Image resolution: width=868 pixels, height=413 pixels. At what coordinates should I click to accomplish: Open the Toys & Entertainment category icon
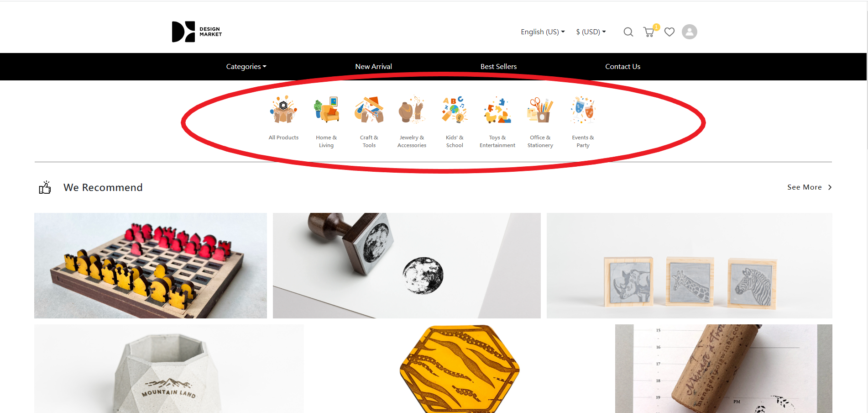pyautogui.click(x=497, y=110)
